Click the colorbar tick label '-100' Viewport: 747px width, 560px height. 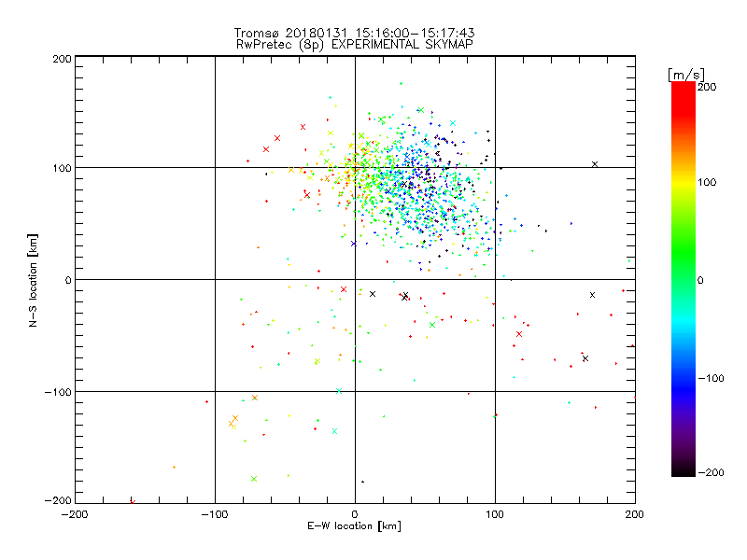point(711,378)
